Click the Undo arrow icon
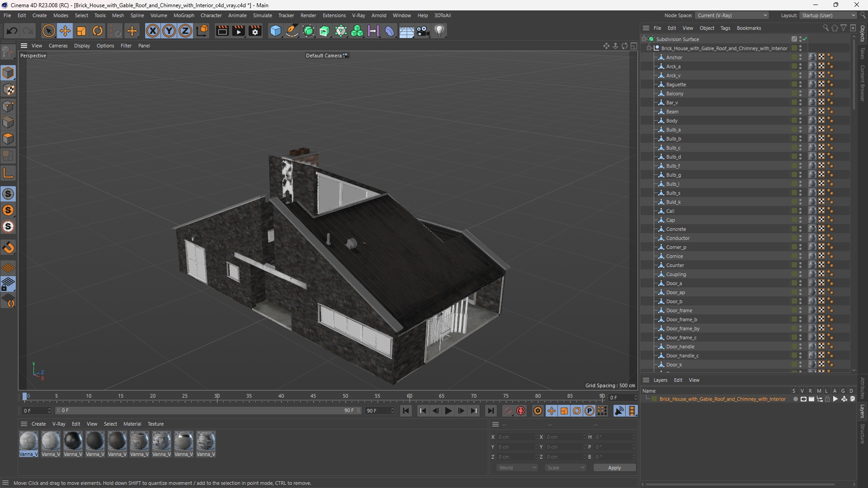The image size is (868, 488). (12, 31)
